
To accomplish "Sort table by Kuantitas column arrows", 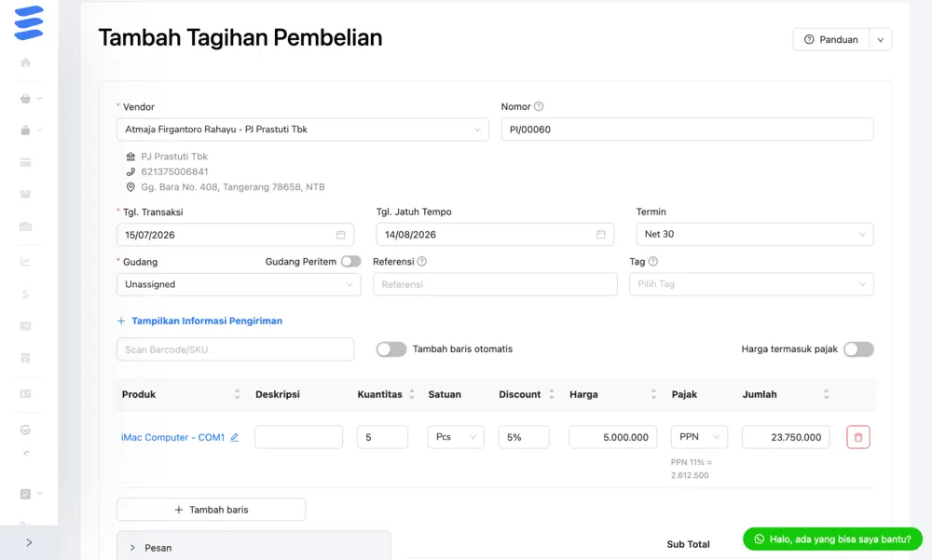I will (411, 394).
